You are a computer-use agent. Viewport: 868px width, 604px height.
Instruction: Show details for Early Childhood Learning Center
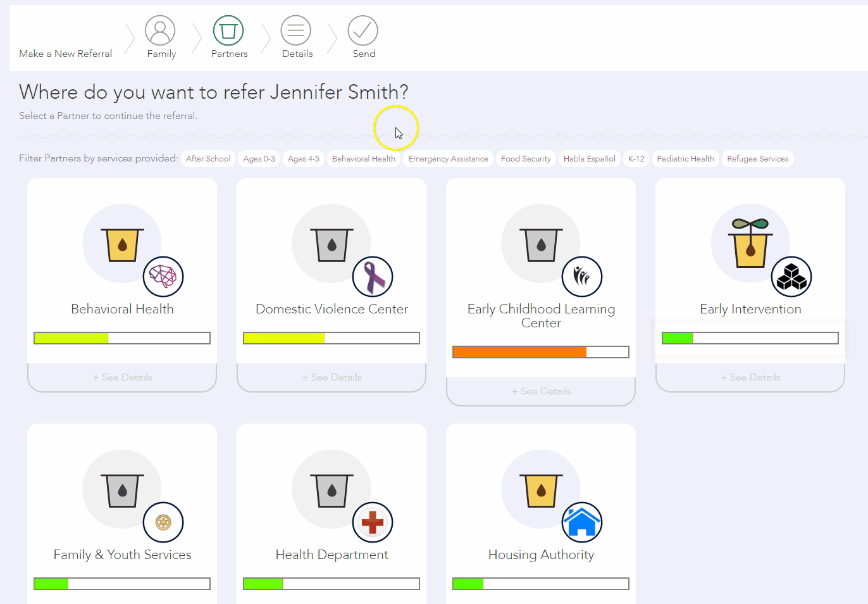(x=541, y=391)
